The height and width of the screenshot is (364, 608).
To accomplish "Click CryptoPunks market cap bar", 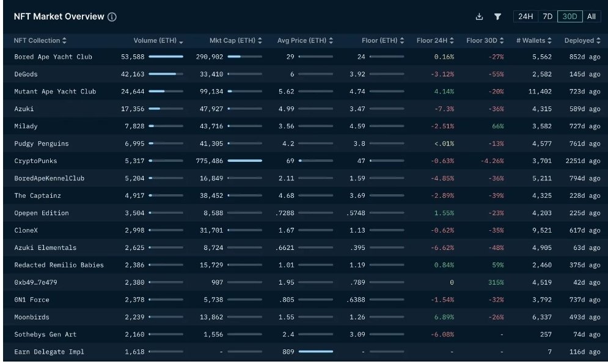I will point(244,161).
